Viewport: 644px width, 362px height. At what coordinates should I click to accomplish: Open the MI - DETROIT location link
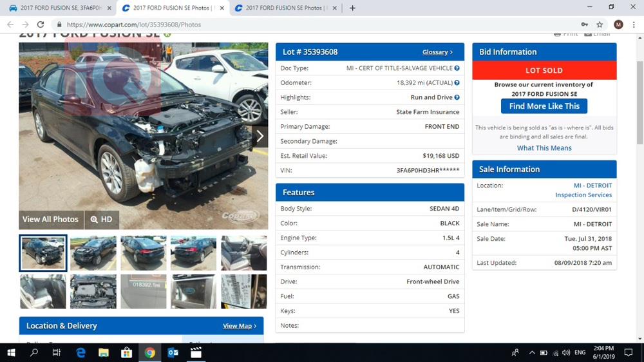(592, 186)
